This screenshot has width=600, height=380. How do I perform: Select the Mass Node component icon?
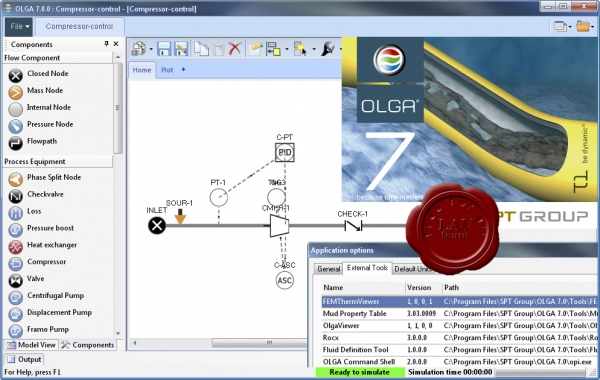click(16, 92)
